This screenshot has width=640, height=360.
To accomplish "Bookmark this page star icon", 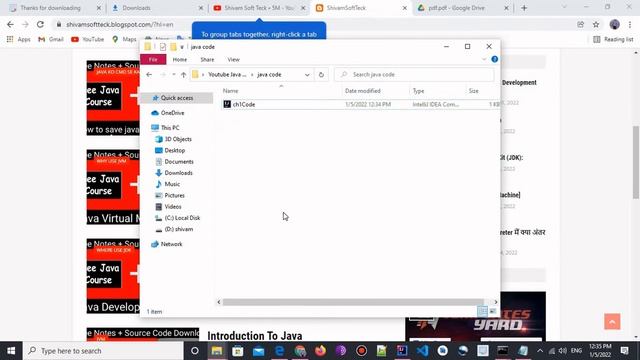I will (x=596, y=24).
